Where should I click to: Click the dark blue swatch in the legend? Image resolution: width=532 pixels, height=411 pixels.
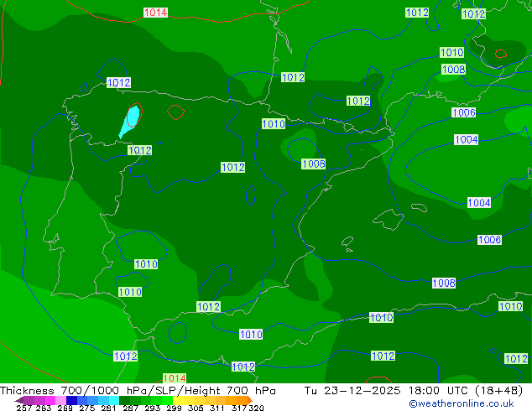[71, 400]
